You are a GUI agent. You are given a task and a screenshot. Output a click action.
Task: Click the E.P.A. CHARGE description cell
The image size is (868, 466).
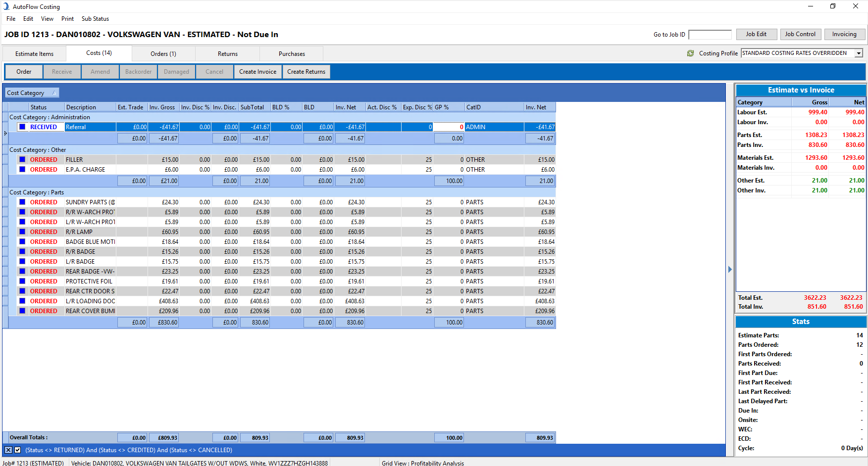[x=90, y=170]
